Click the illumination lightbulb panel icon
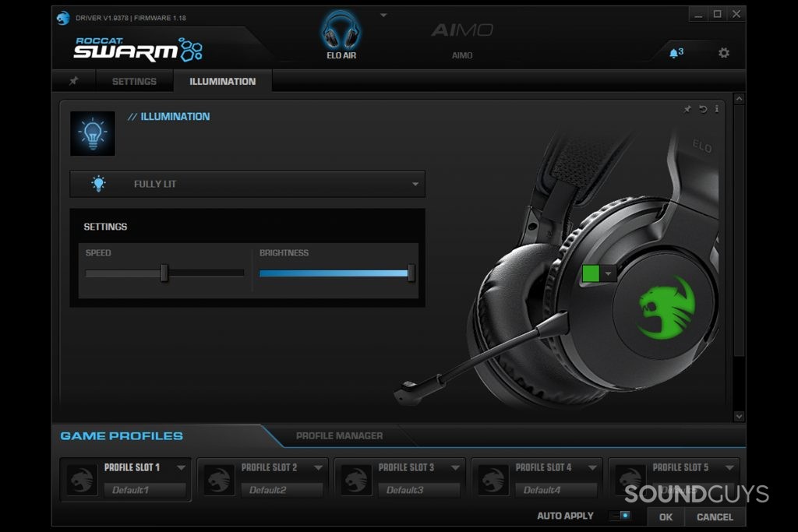The width and height of the screenshot is (798, 532). (x=93, y=133)
